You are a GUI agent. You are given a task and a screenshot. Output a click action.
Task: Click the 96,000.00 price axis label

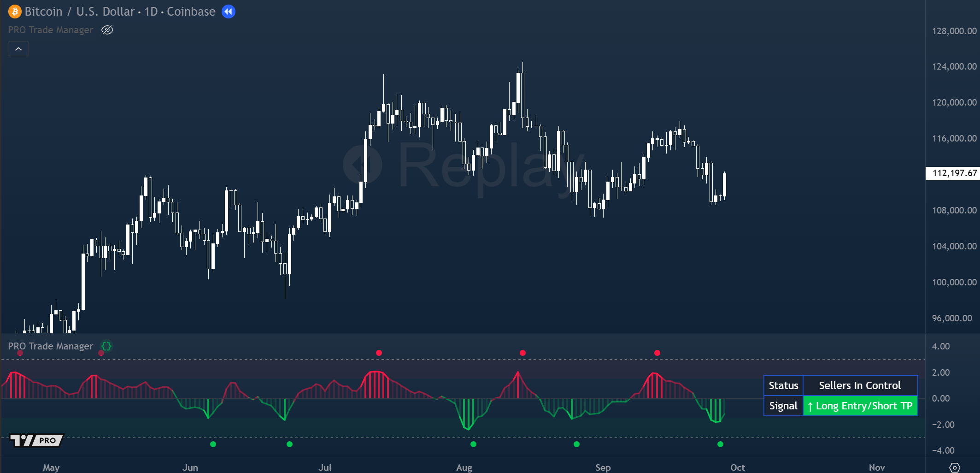(952, 318)
